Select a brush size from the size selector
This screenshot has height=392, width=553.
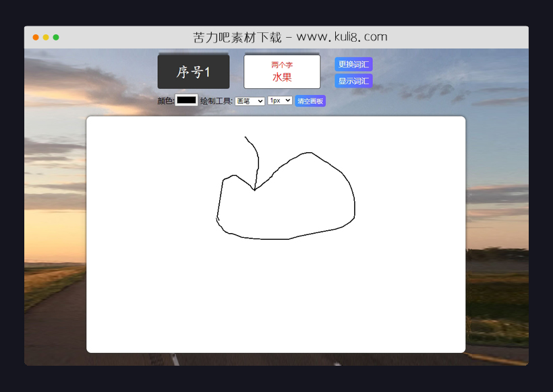click(x=279, y=100)
